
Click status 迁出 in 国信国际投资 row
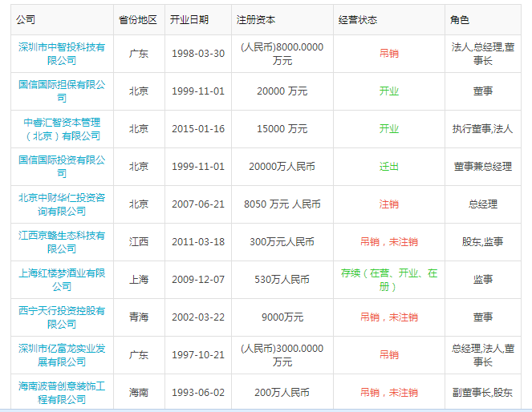click(389, 167)
